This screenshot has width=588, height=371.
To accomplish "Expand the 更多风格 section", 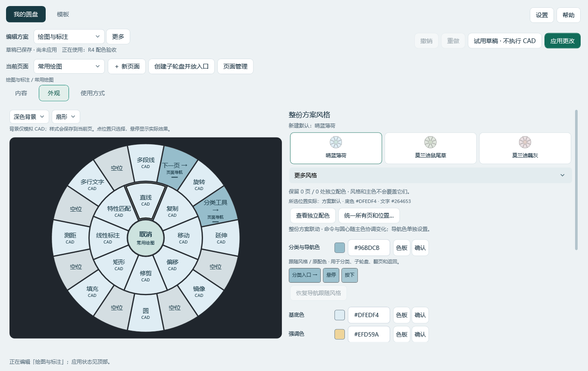I will [430, 175].
